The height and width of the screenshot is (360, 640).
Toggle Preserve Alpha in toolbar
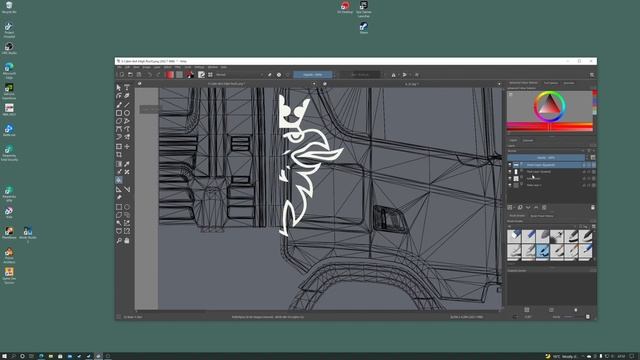coord(279,75)
